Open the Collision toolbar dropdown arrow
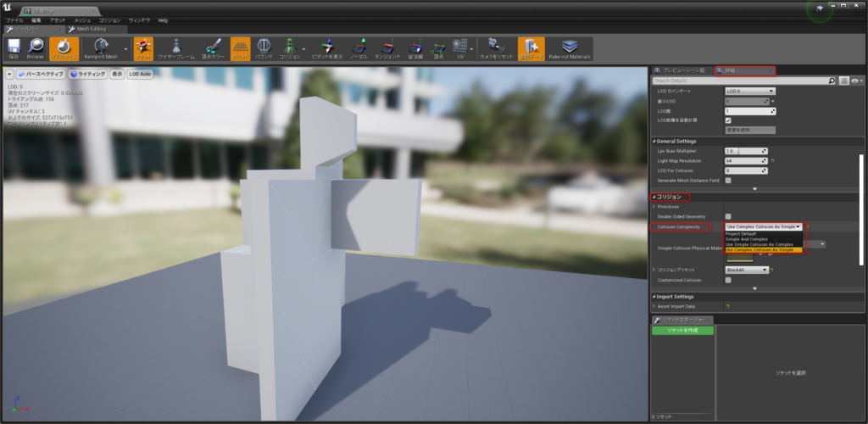Viewport: 868px width, 424px height. coord(304,49)
